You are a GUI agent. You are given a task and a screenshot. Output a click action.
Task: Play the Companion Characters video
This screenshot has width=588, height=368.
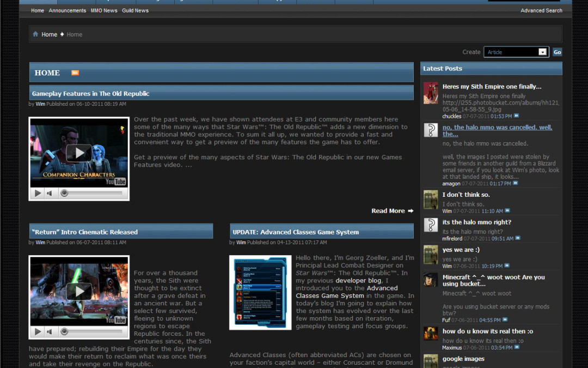[x=79, y=153]
